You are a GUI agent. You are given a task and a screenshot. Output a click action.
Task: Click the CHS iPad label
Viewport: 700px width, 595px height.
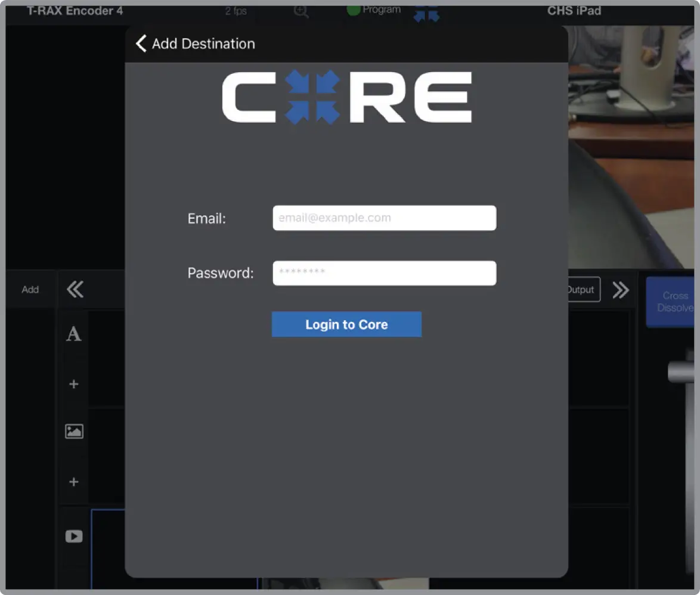pyautogui.click(x=574, y=10)
